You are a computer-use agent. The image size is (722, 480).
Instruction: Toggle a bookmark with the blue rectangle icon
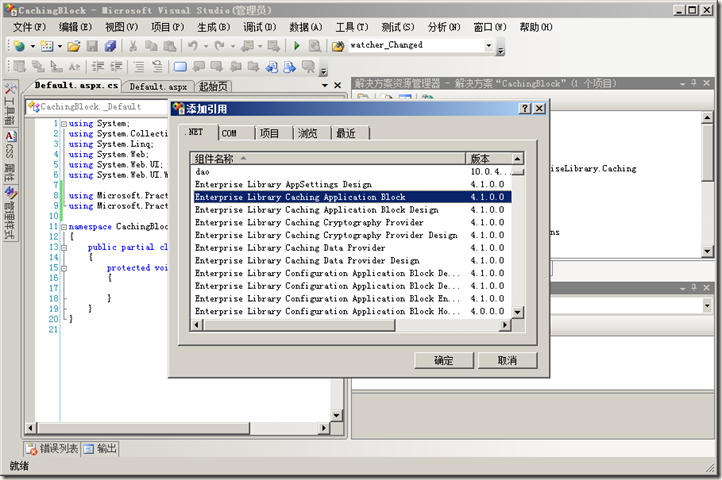[x=180, y=67]
